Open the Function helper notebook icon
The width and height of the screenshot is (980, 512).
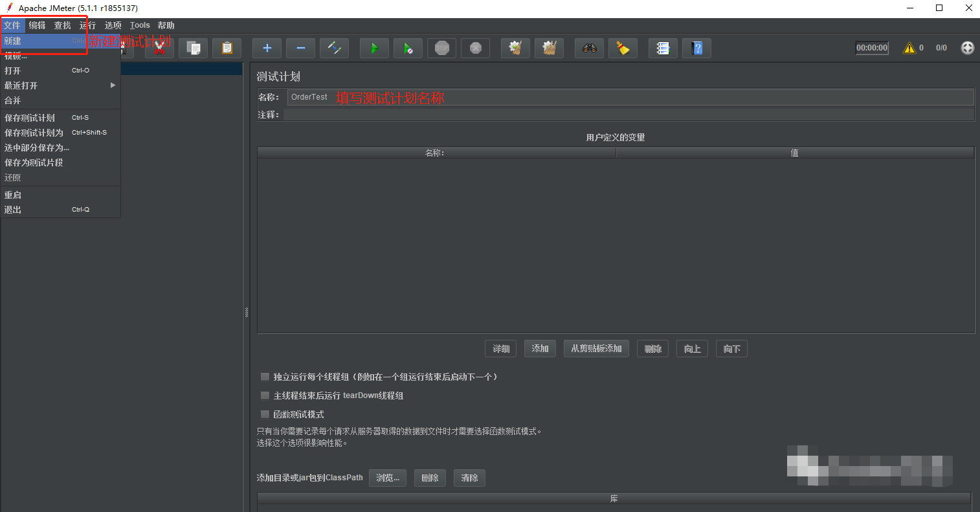click(x=663, y=48)
